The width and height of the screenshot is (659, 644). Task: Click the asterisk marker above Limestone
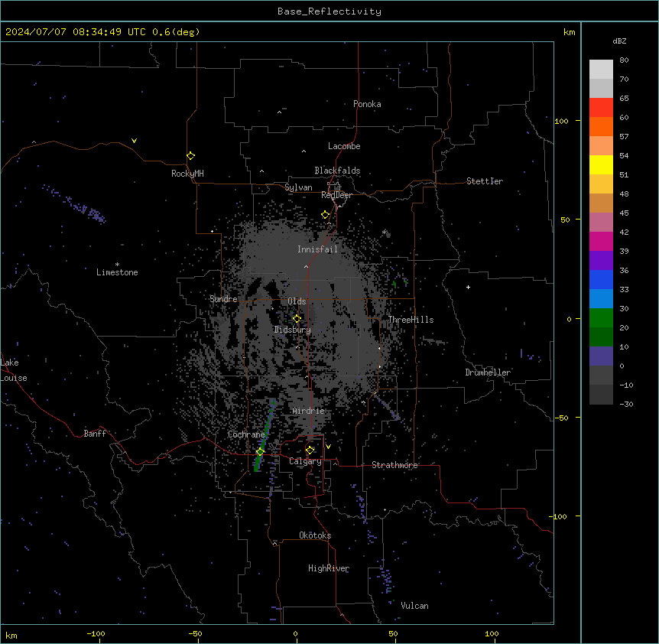click(x=117, y=265)
